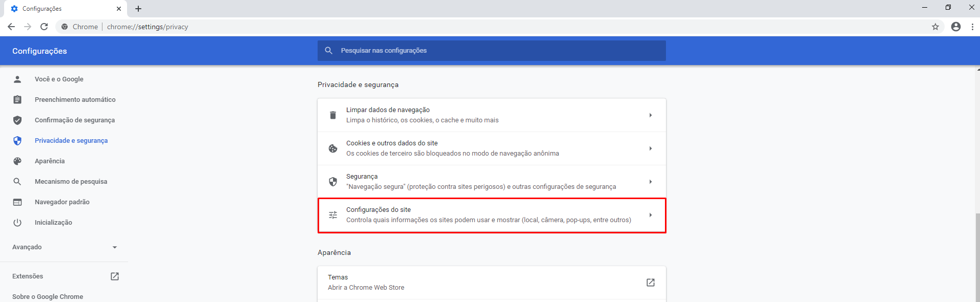Open Limpar dados de navegação arrow
The image size is (980, 302).
[x=651, y=115]
